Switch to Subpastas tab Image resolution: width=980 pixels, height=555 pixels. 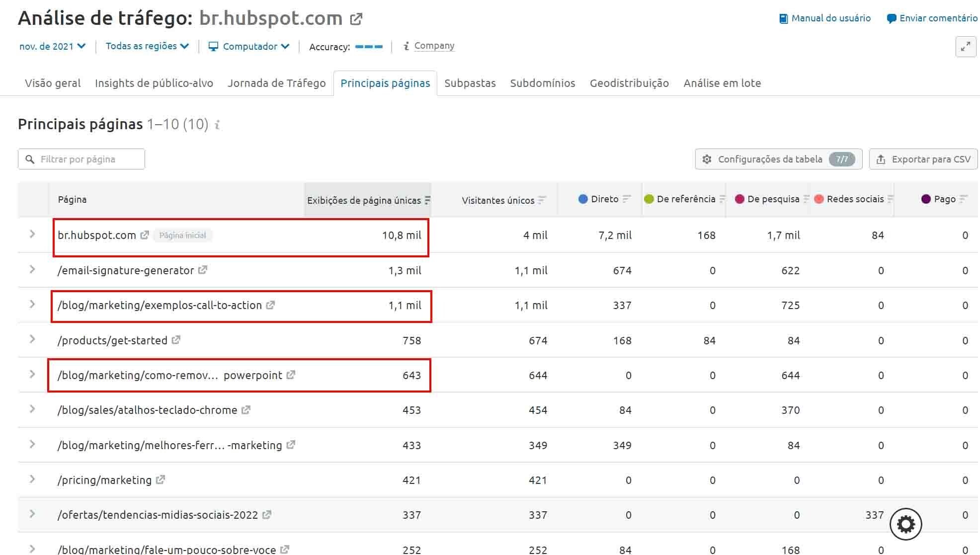(x=470, y=83)
